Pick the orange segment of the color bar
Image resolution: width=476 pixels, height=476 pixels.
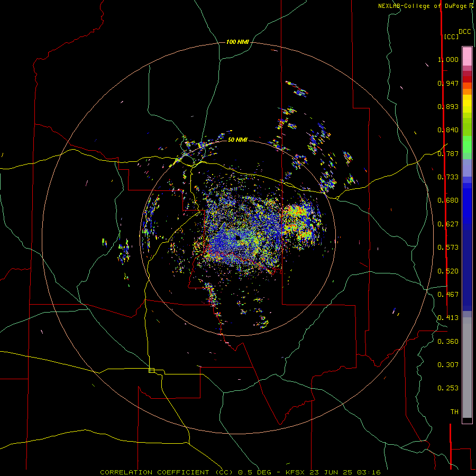tap(467, 91)
